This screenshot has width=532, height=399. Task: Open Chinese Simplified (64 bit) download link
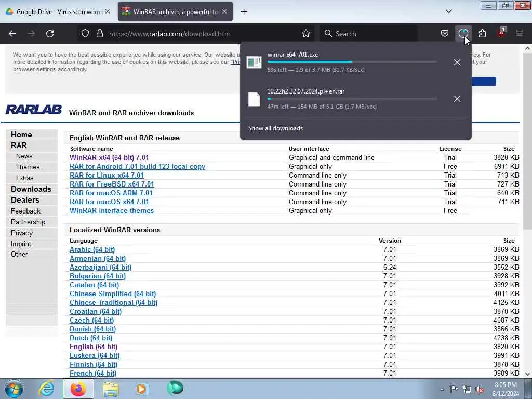tap(113, 294)
